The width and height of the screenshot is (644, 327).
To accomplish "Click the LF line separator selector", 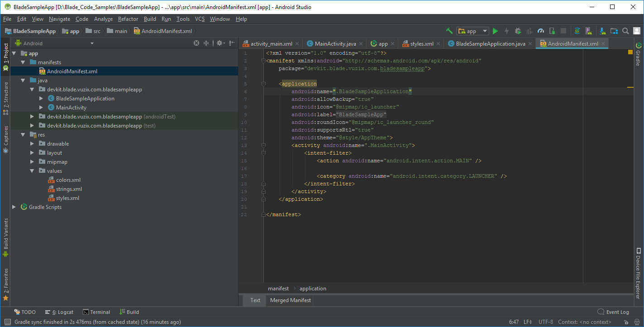I will click(528, 322).
